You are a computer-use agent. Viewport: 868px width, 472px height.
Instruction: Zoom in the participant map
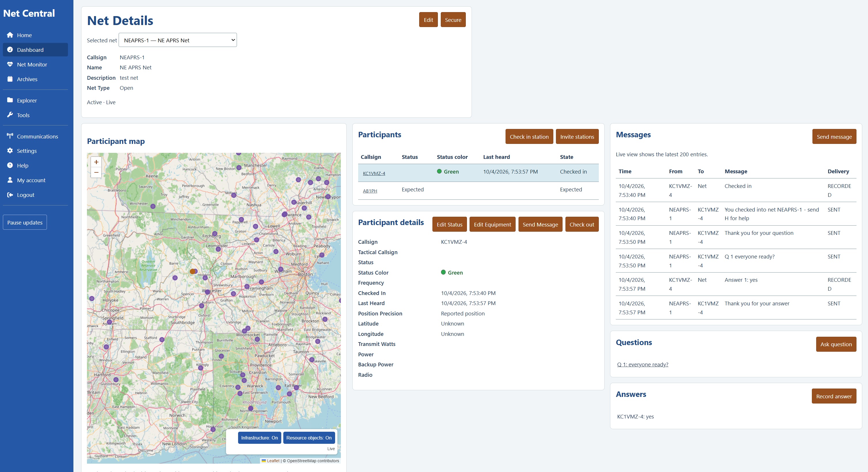[96, 162]
